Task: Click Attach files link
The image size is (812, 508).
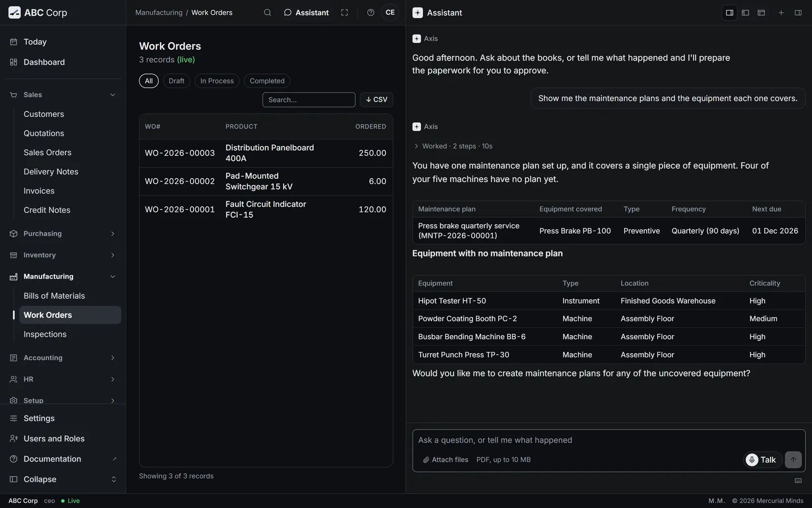Action: click(446, 460)
